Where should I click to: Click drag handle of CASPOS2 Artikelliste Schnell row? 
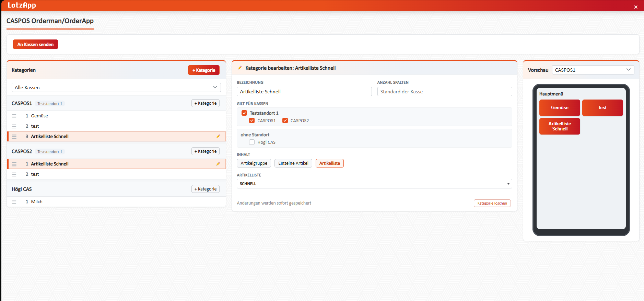[x=14, y=164]
